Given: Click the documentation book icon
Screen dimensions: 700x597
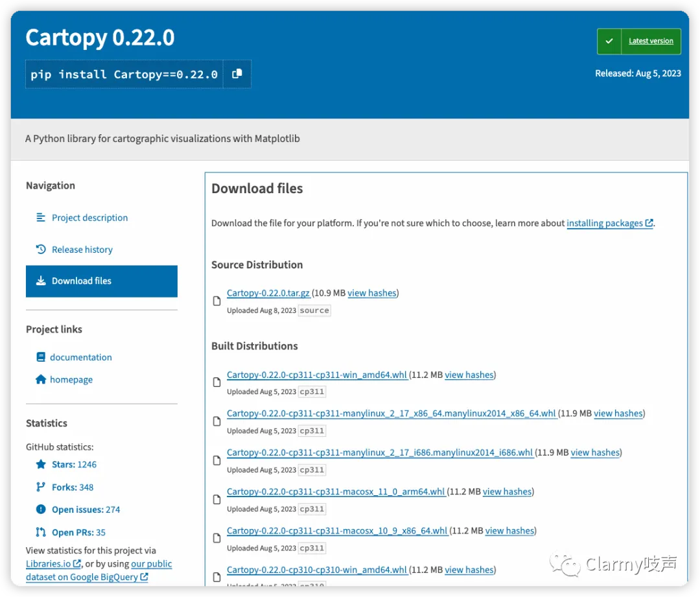Looking at the screenshot, I should (41, 357).
